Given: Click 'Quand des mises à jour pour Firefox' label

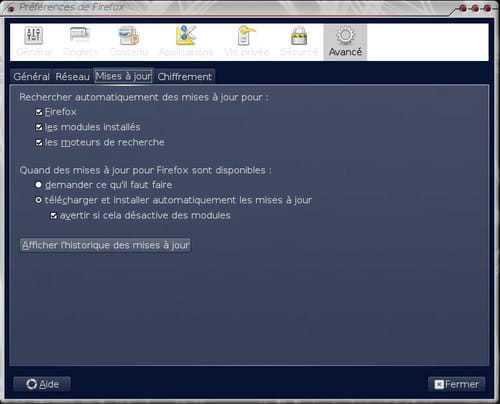Looking at the screenshot, I should tap(146, 170).
